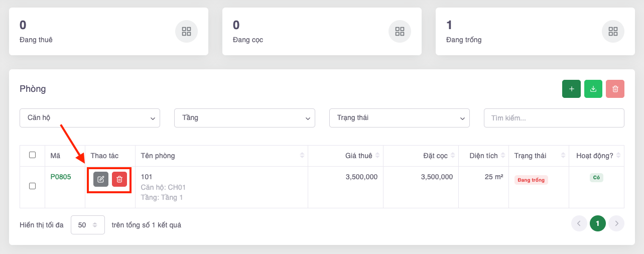Click the download export icon button

[593, 89]
